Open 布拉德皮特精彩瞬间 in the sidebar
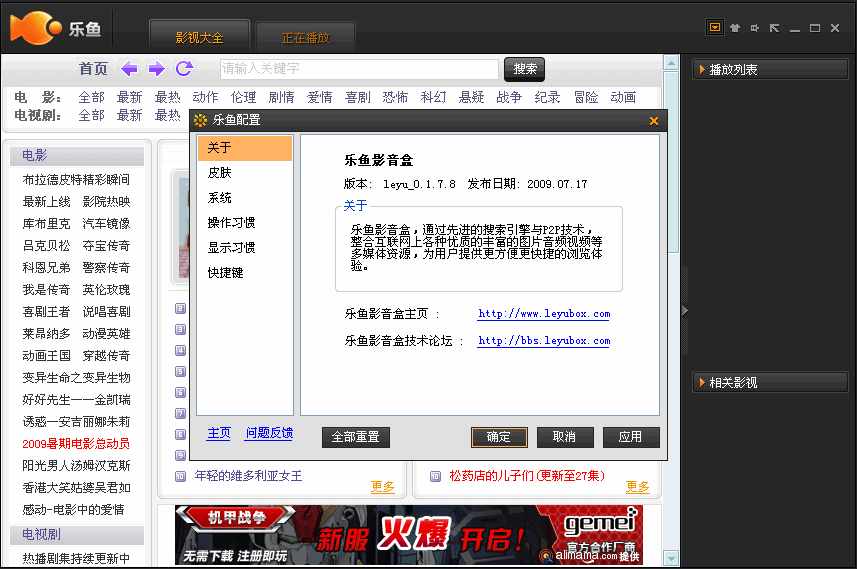This screenshot has width=857, height=569. pos(76,180)
